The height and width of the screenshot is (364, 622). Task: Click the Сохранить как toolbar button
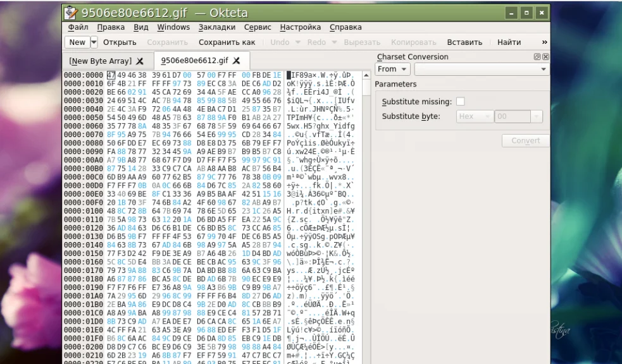(227, 42)
